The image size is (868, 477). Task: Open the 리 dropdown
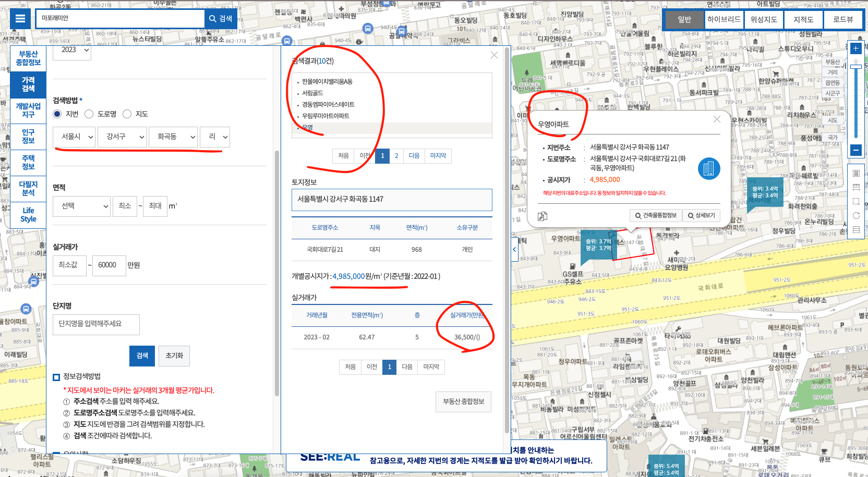(x=215, y=137)
